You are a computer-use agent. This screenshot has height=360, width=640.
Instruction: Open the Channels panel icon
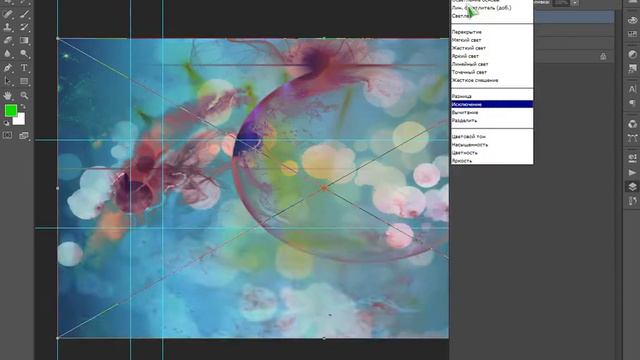click(632, 124)
